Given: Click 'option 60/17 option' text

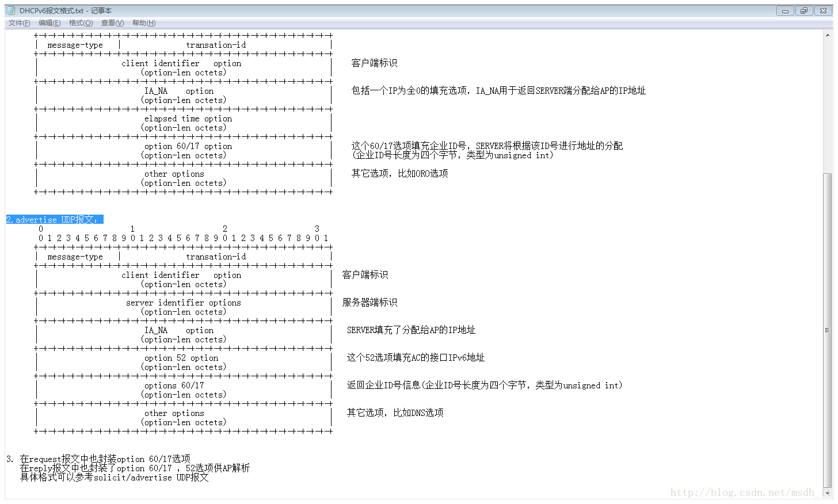Looking at the screenshot, I should pos(188,146).
